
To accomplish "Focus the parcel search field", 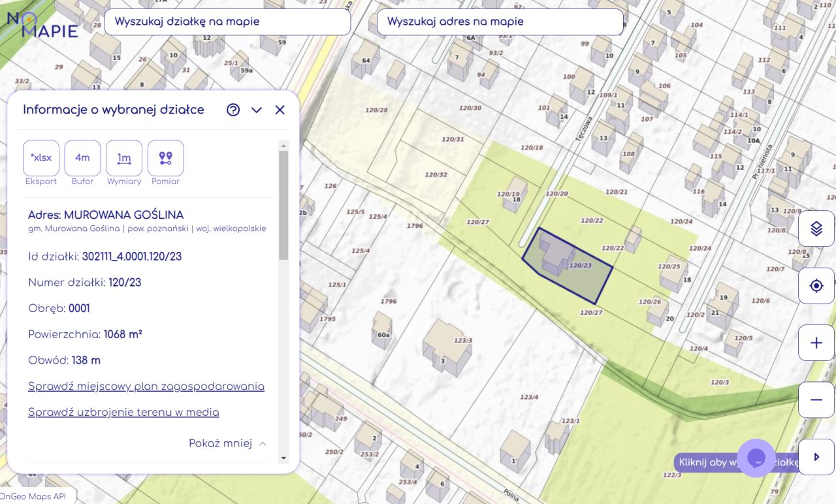I will tap(227, 22).
